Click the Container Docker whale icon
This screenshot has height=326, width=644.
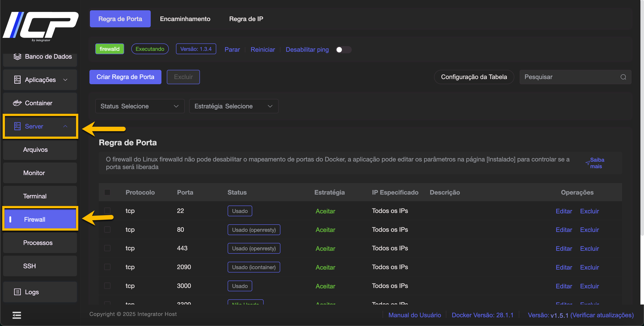point(17,103)
